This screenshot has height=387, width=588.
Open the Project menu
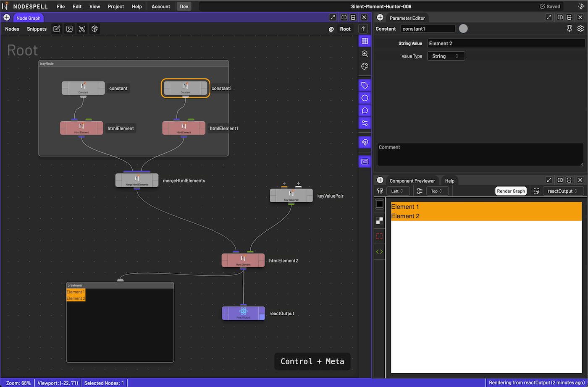point(116,6)
